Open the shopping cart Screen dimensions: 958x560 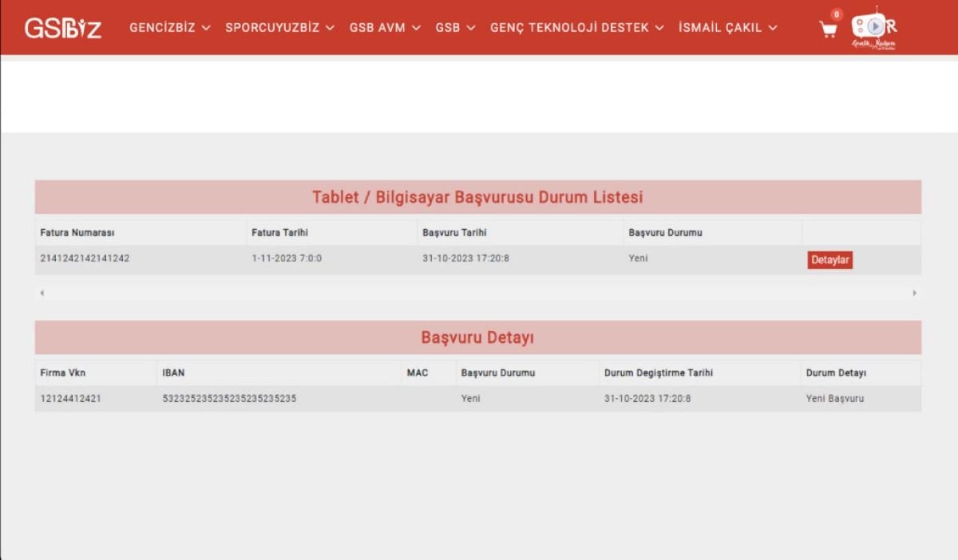click(829, 29)
